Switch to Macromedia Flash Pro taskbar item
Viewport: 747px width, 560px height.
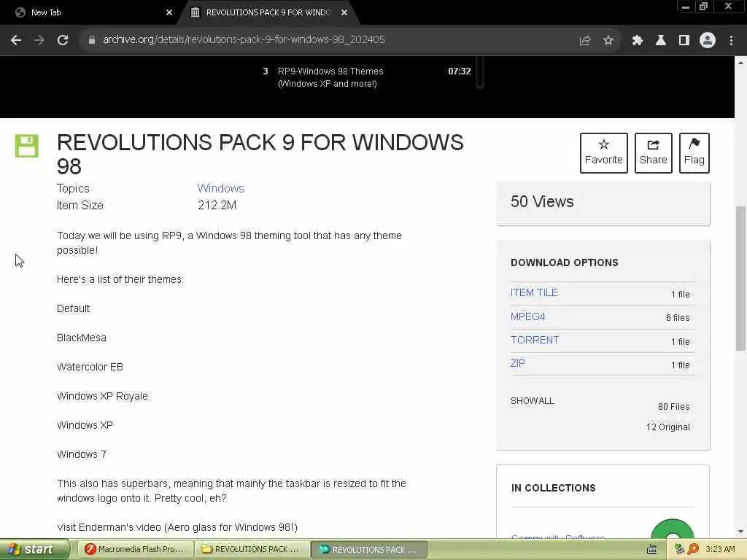pos(134,550)
